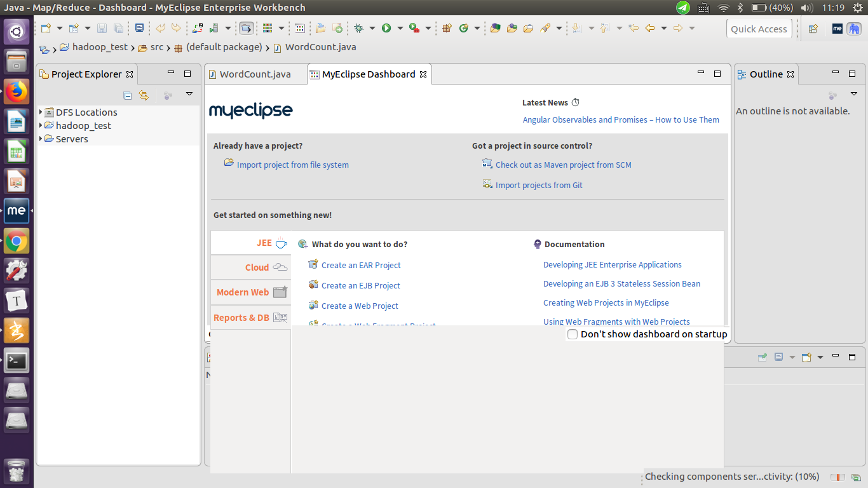Open Terminal from the Ubuntu dock

[17, 361]
